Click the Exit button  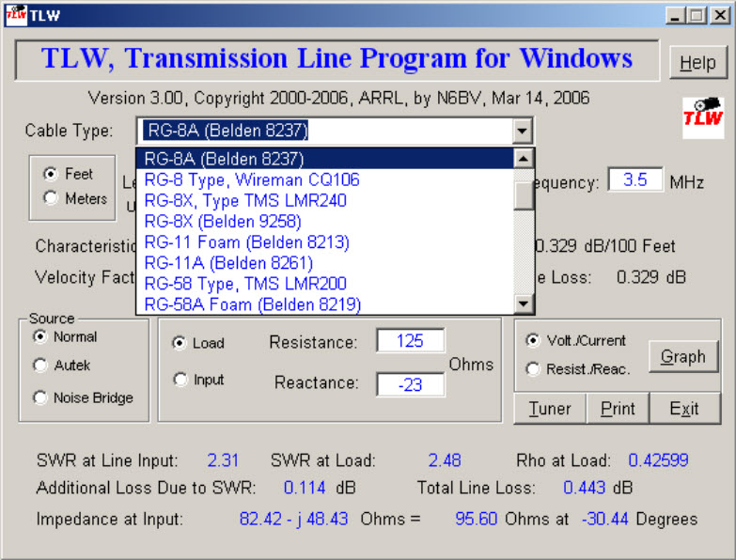pos(684,409)
